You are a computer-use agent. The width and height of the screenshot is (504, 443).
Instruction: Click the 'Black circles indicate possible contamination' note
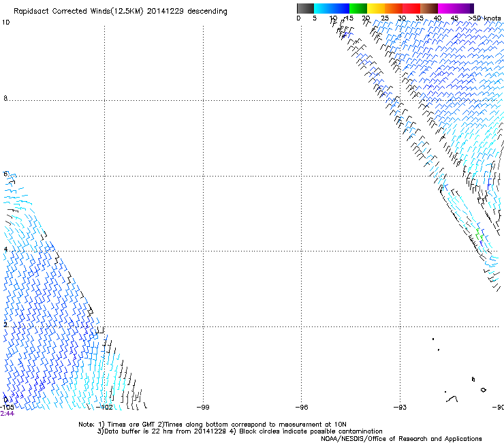[x=311, y=431]
